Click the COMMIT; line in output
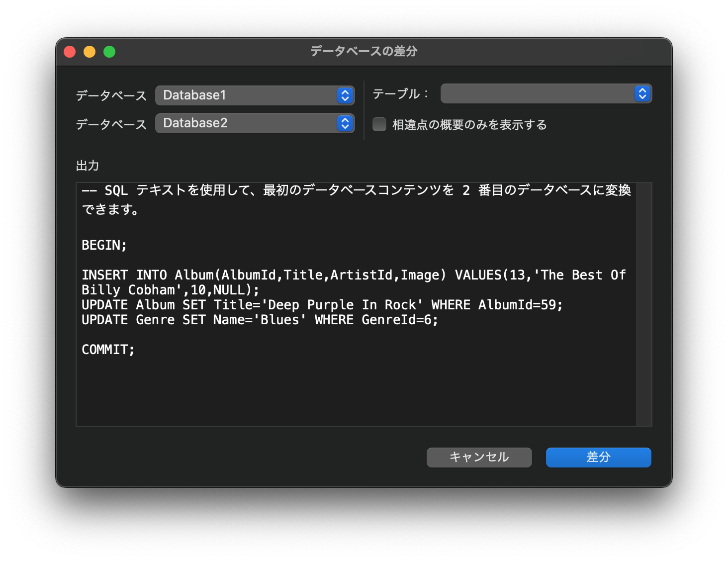 pyautogui.click(x=108, y=350)
